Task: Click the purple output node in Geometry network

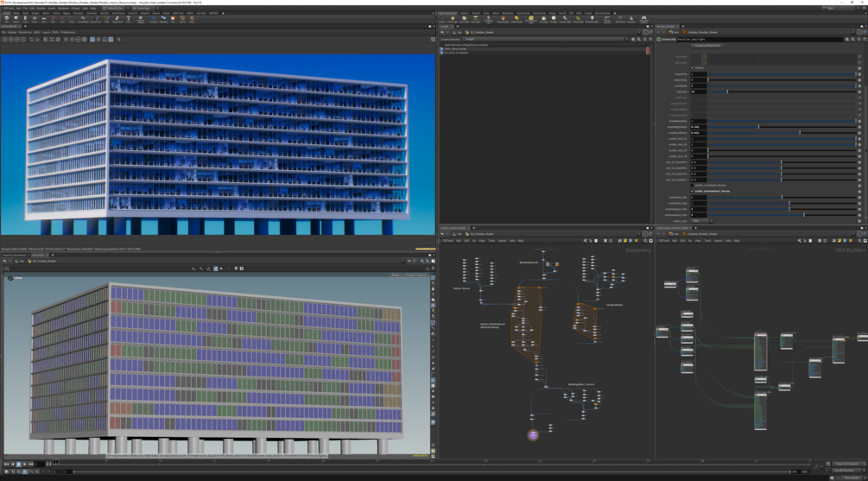Action: [x=533, y=435]
